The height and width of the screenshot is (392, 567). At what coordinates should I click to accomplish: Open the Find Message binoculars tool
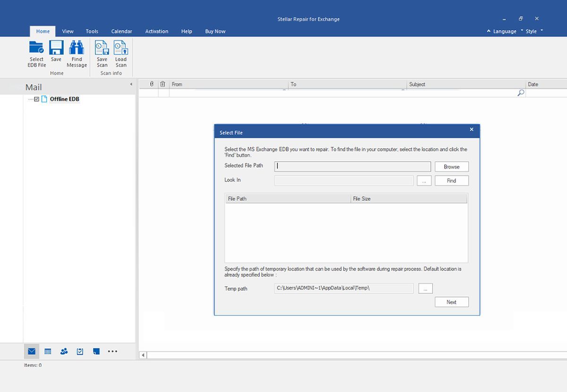point(77,54)
